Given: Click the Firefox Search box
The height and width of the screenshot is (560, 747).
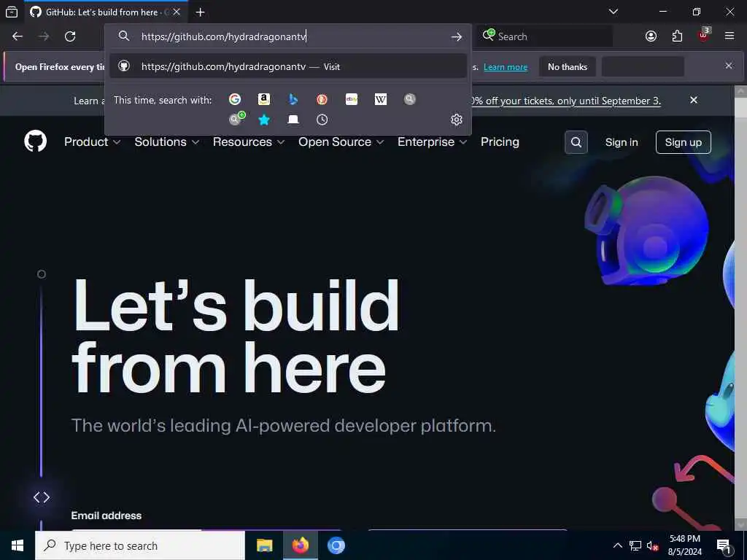Looking at the screenshot, I should [x=546, y=36].
